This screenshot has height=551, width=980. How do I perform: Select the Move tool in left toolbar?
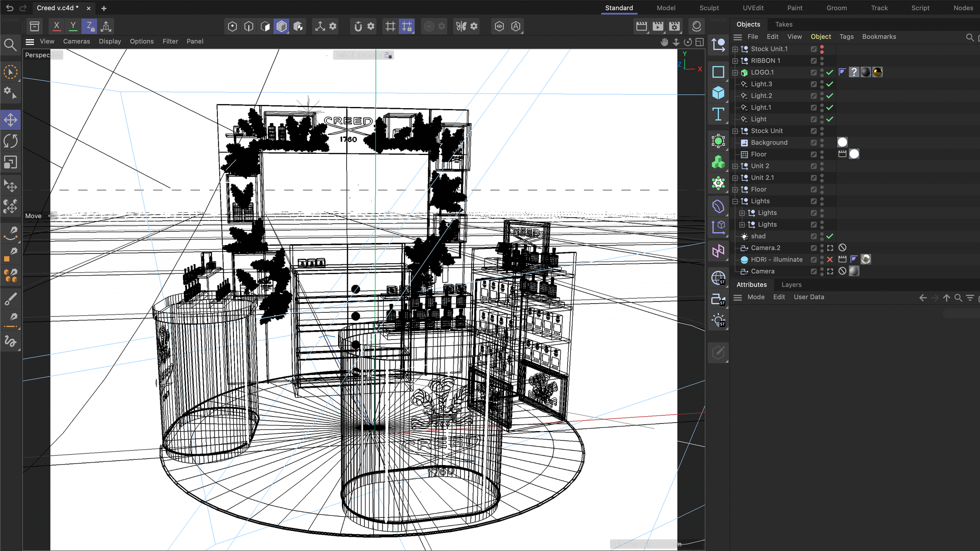11,120
